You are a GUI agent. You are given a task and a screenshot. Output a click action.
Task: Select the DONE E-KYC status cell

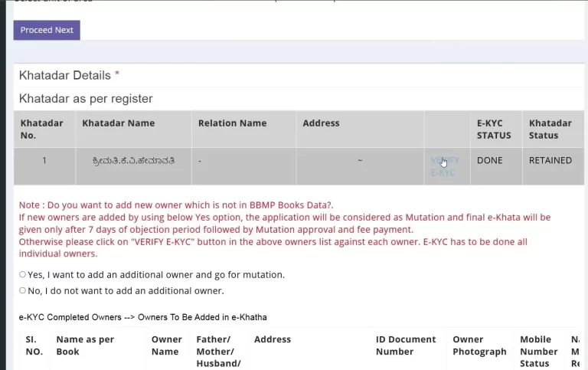[489, 160]
